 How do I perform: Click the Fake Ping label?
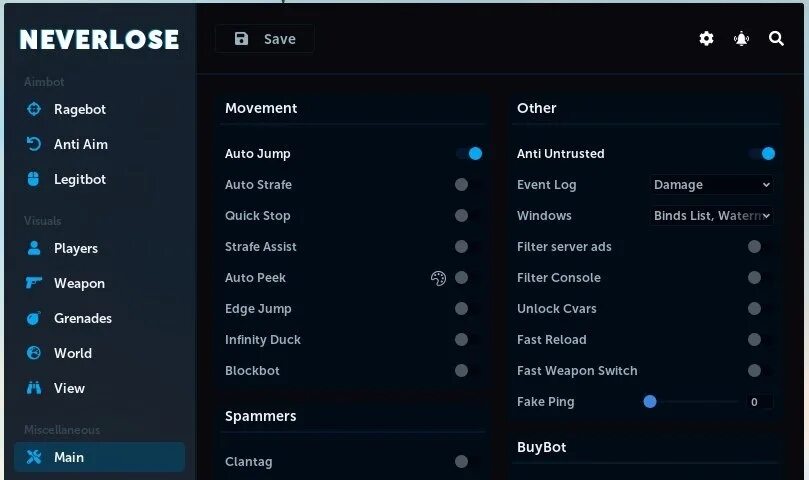pyautogui.click(x=545, y=402)
